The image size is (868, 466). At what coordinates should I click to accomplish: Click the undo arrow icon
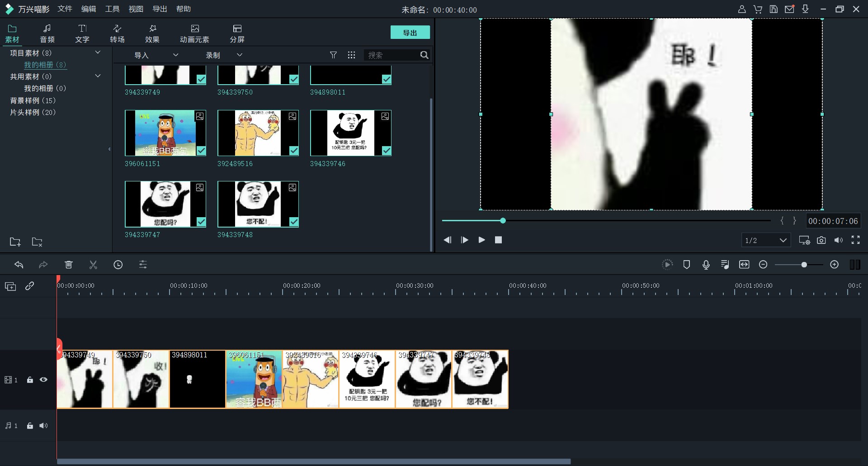coord(19,265)
